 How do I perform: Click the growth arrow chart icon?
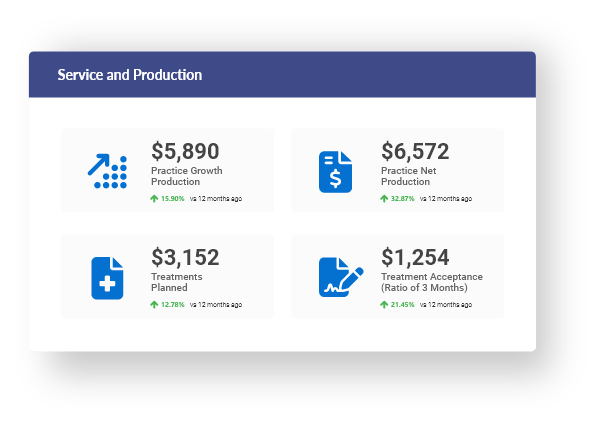point(107,171)
